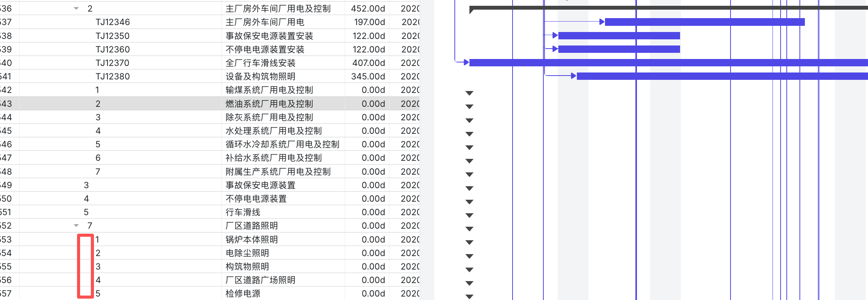Click the dependency arrowhead before 主厂房外车间厂用电 bar
Screen dimensions: 868x300
click(602, 22)
